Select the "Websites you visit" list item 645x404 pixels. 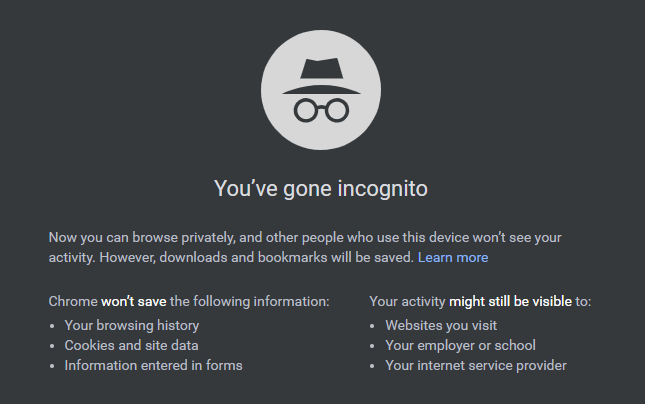(x=441, y=325)
